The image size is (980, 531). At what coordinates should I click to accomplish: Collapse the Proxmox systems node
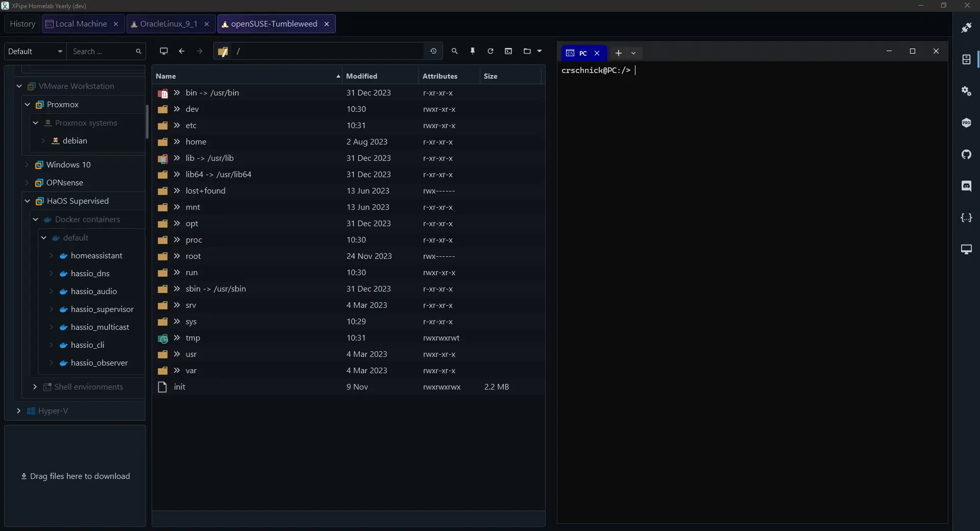tap(36, 123)
